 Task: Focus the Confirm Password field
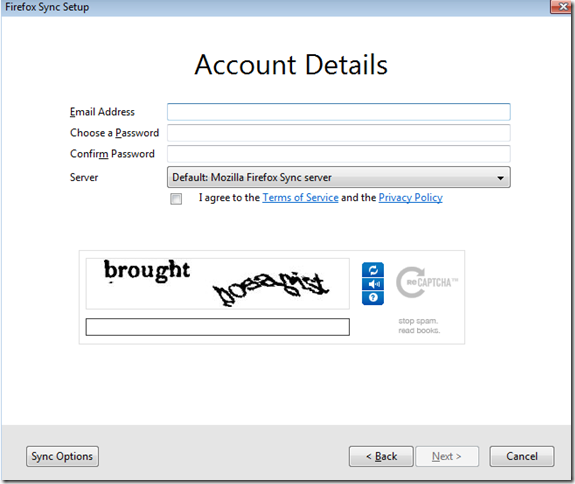(338, 154)
